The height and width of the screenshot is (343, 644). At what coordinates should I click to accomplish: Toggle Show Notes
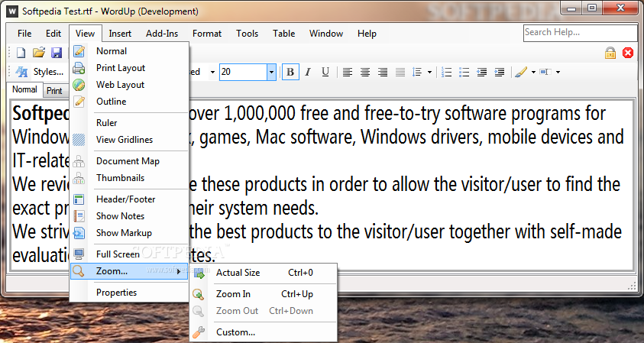[129, 216]
